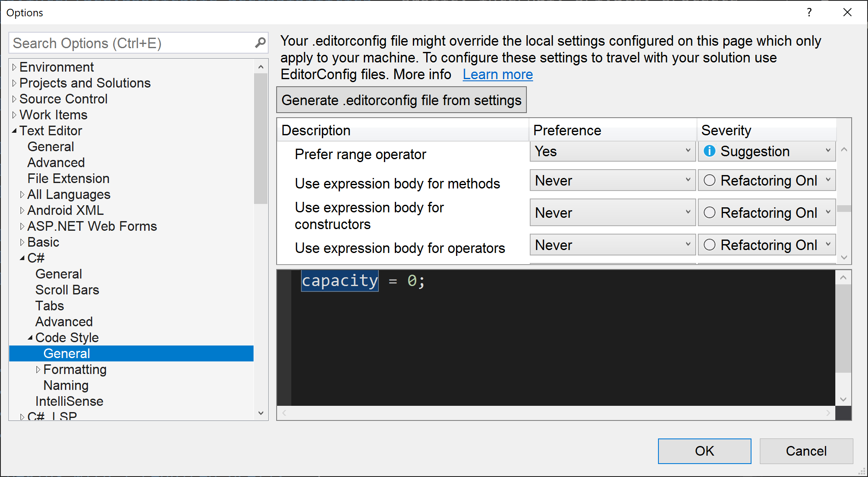This screenshot has width=868, height=477.
Task: Open Naming code style page
Action: (66, 385)
